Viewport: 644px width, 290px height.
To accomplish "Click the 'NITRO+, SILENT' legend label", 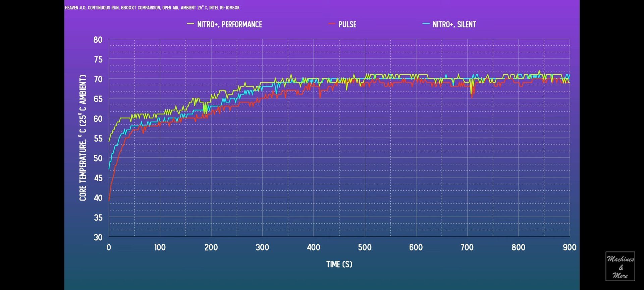I will pos(454,24).
